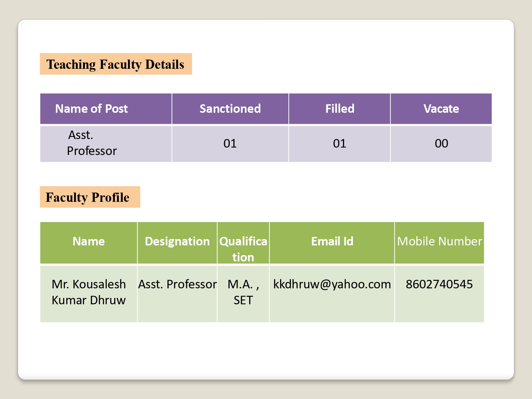Select the Name of Post column header

click(x=92, y=109)
